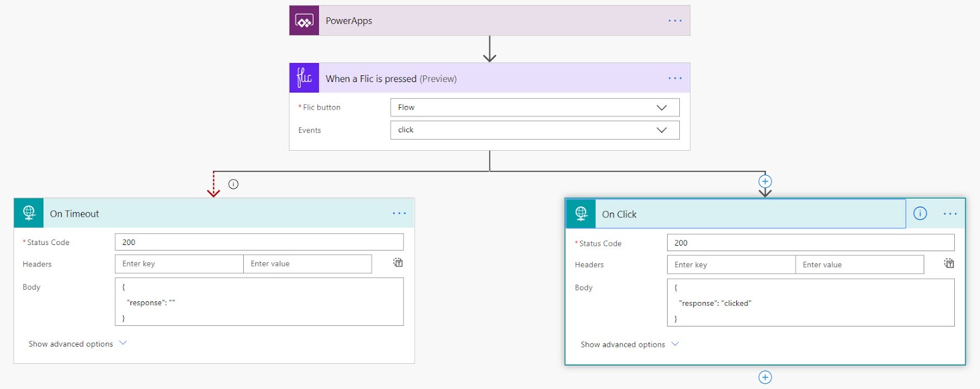Click the On Click info icon
Screen dimensions: 980x389
pos(920,213)
